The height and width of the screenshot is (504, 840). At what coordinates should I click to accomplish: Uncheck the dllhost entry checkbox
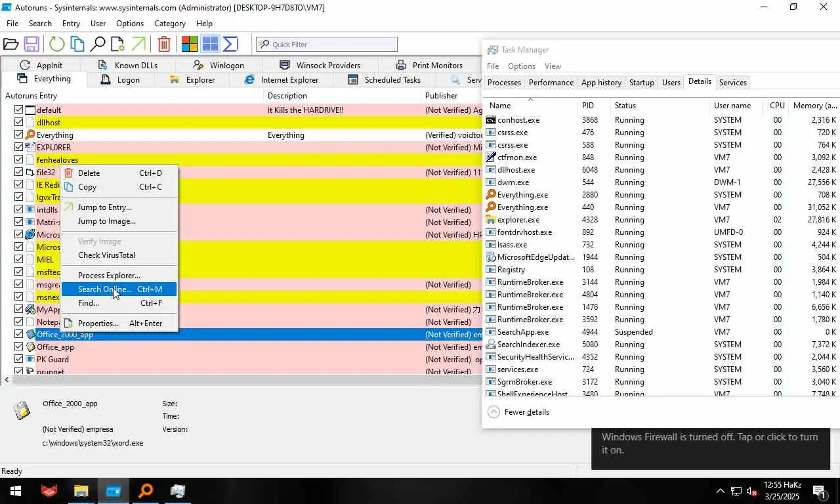click(x=18, y=123)
